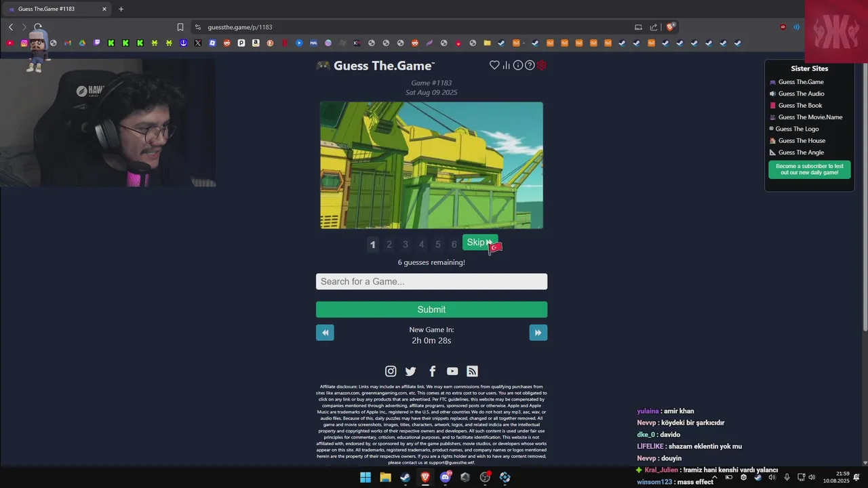Click the game screenshot image
This screenshot has width=868, height=488.
pyautogui.click(x=431, y=165)
